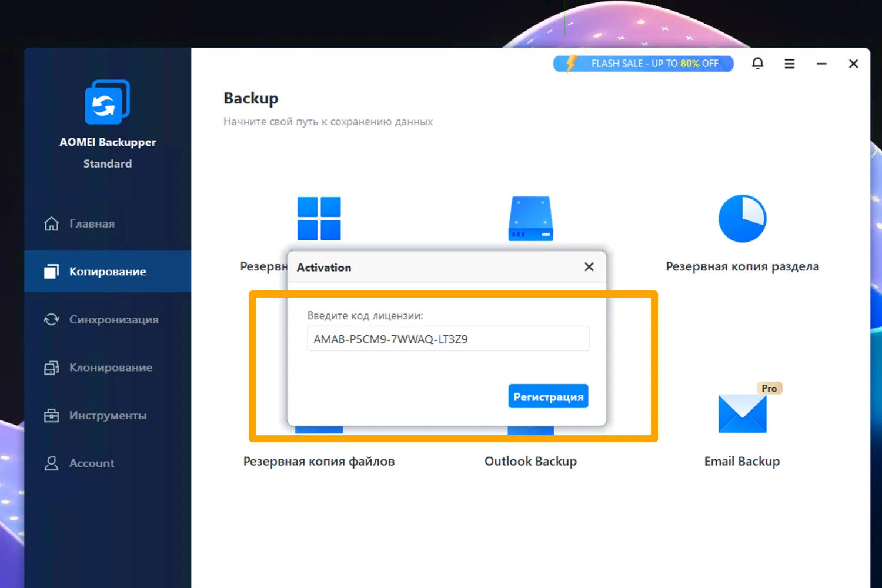
Task: Click the Pro badge on Email Backup
Action: pyautogui.click(x=769, y=389)
